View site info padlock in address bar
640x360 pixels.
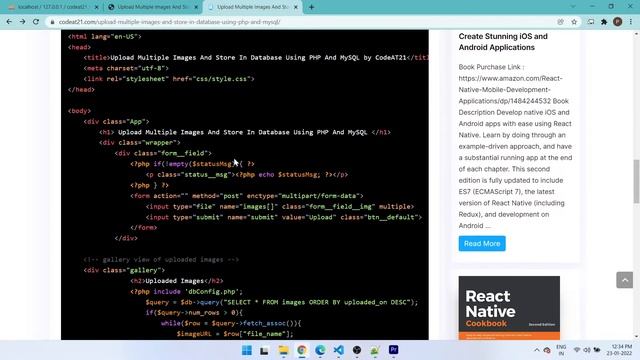click(52, 22)
